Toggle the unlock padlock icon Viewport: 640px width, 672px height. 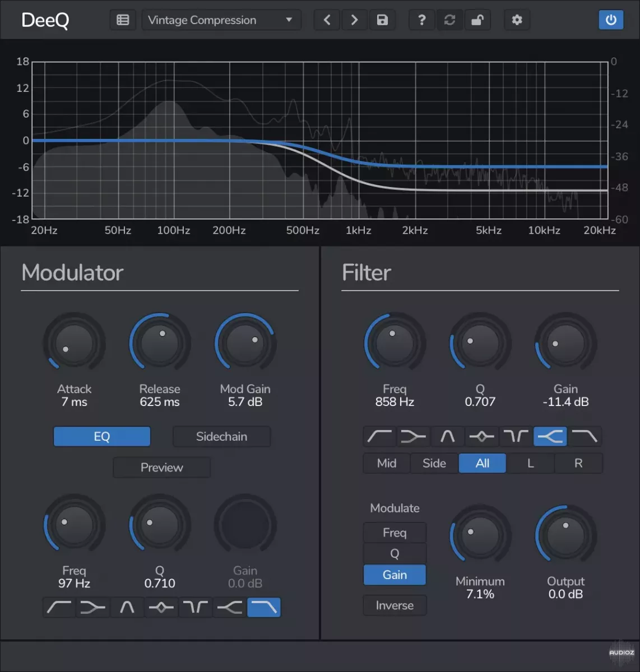click(x=477, y=20)
